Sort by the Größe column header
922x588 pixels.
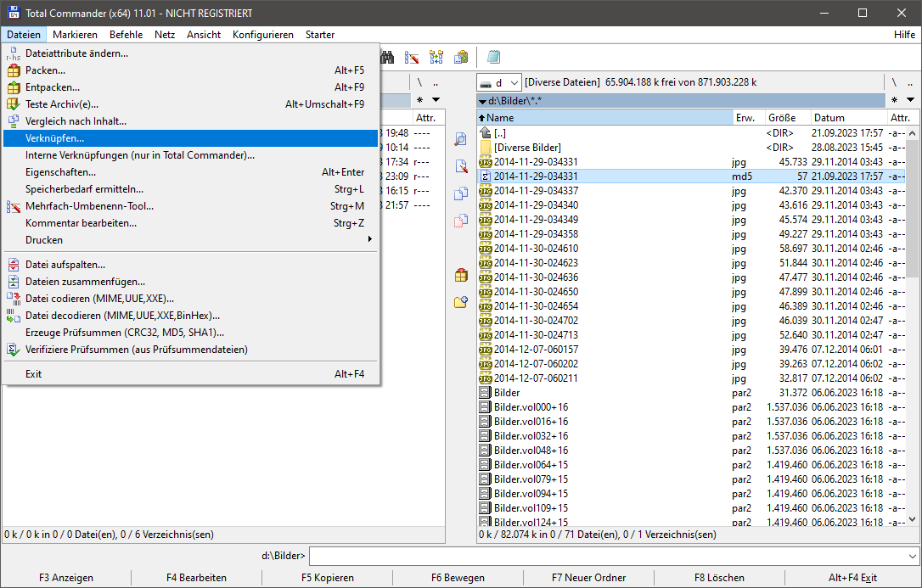coord(788,118)
